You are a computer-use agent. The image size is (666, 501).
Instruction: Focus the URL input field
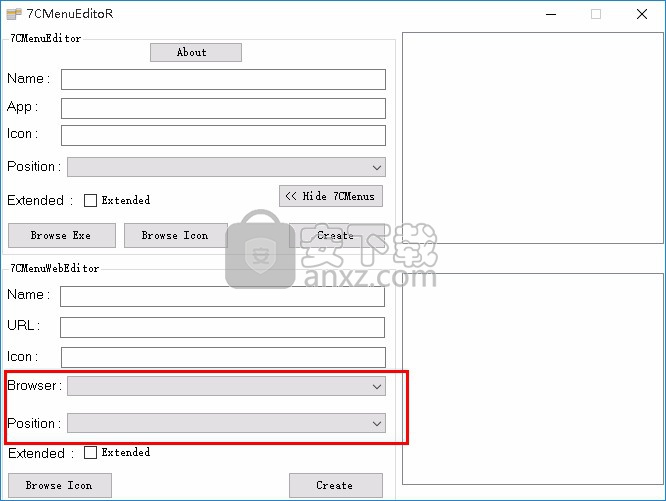[223, 327]
